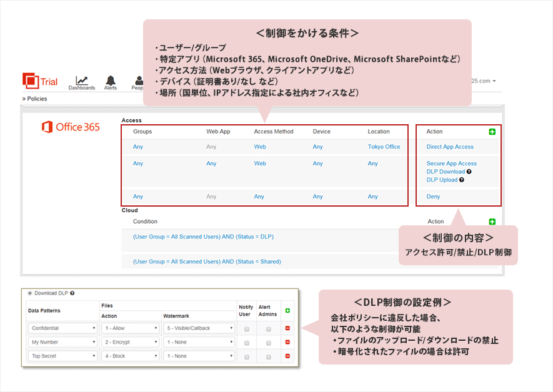Open My Number row watermark dropdown
The image size is (553, 392).
(199, 342)
